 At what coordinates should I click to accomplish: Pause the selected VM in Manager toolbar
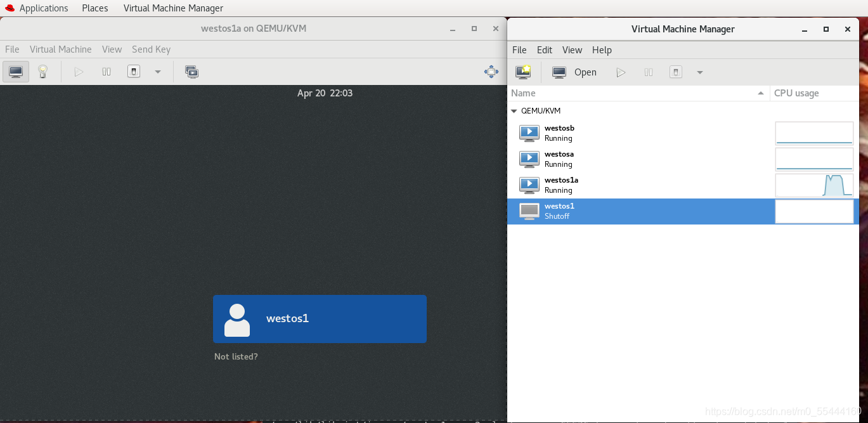click(649, 72)
